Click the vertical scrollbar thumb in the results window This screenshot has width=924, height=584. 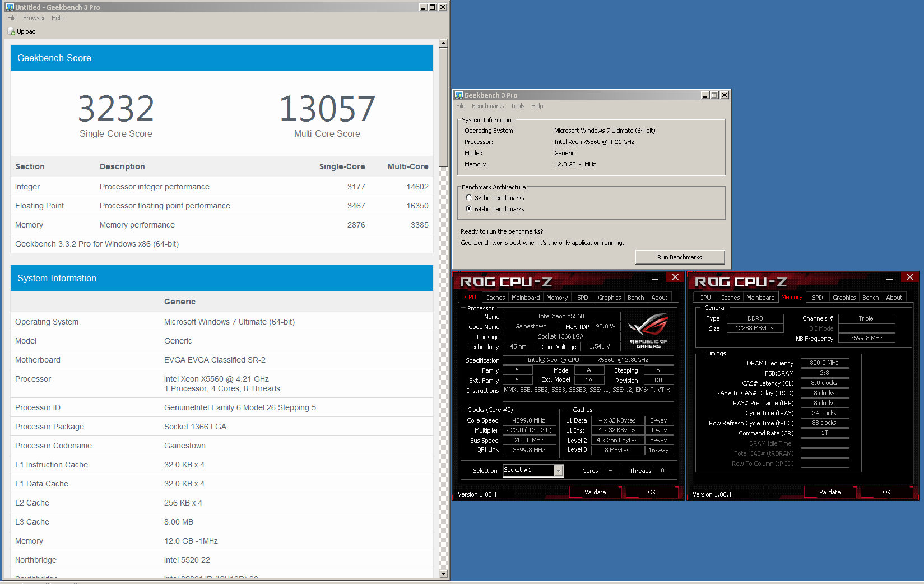point(444,107)
